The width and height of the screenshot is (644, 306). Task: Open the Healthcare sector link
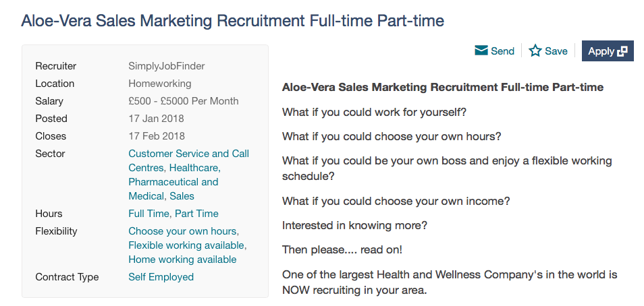coord(194,167)
